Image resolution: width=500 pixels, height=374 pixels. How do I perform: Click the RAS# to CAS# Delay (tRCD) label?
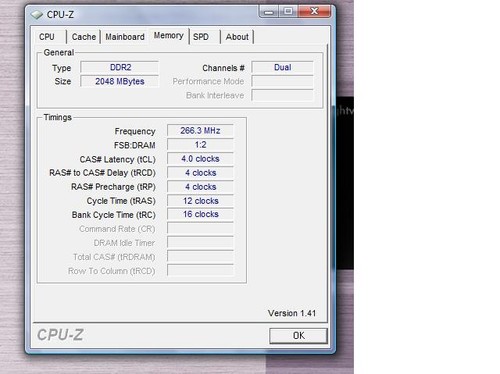coord(102,173)
